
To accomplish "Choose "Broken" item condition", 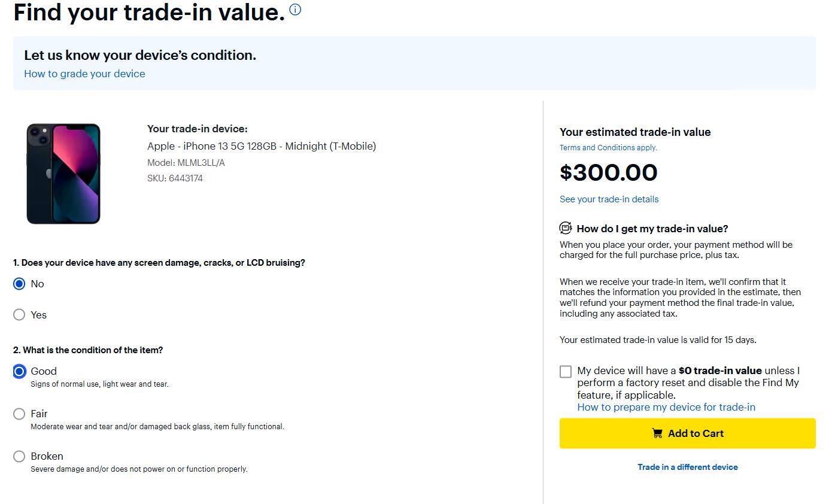I will click(x=19, y=457).
